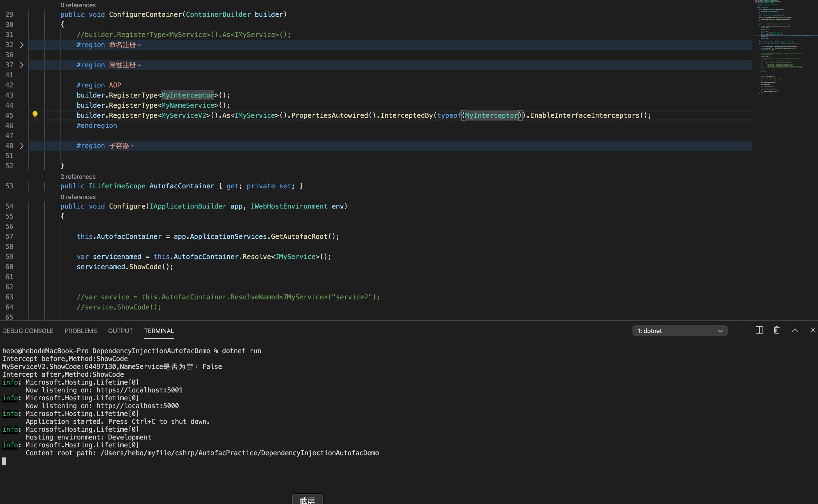Expand the folded 属性注册 region on line 37
The width and height of the screenshot is (818, 504).
tap(22, 65)
